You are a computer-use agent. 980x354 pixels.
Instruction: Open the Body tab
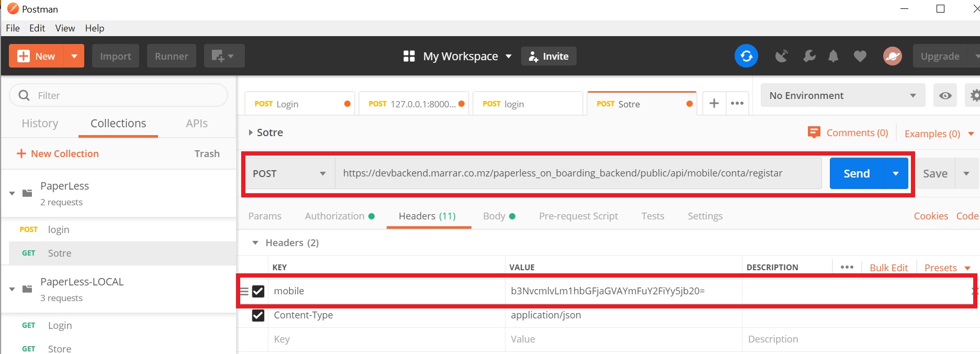pos(499,216)
